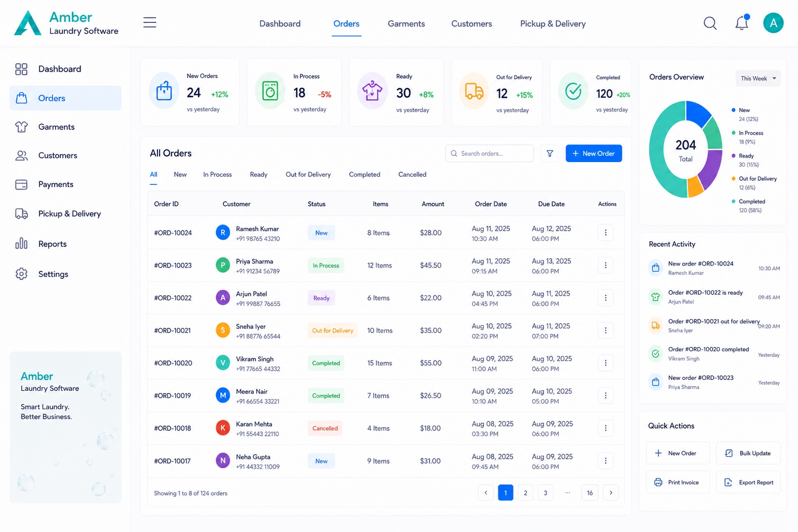Viewport: 798px width, 532px height.
Task: Show the Cancelled orders tab
Action: click(x=412, y=175)
